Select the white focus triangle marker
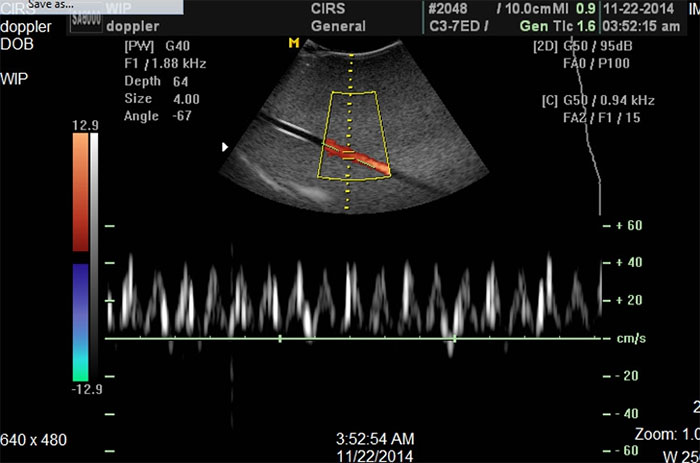Viewport: 700px width, 463px height. (225, 146)
